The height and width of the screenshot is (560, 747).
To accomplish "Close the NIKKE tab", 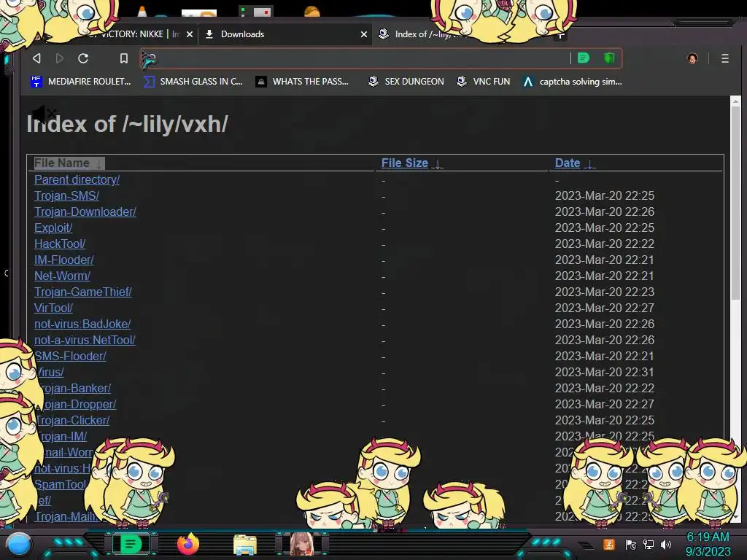I will tap(190, 34).
